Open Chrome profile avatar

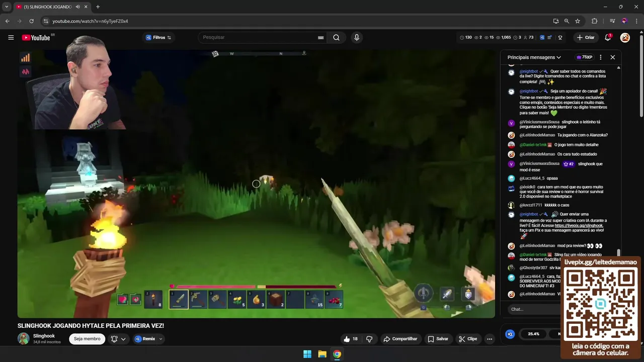pos(624,21)
